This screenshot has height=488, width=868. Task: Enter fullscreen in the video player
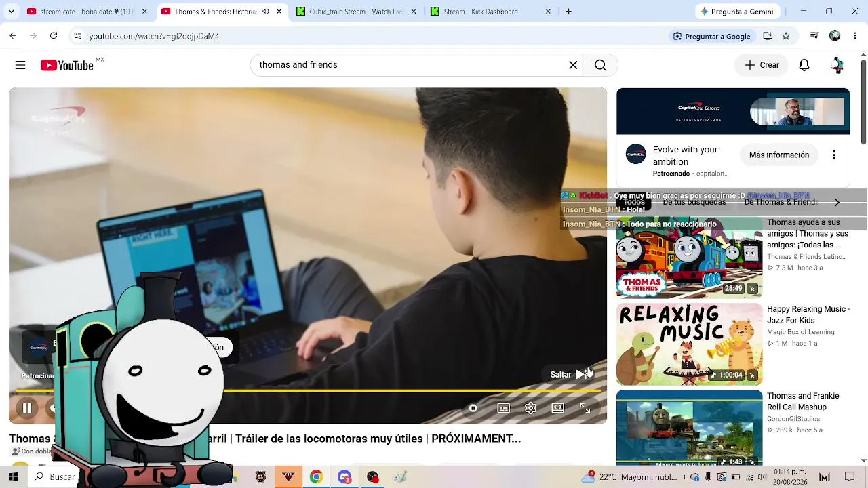pyautogui.click(x=585, y=408)
